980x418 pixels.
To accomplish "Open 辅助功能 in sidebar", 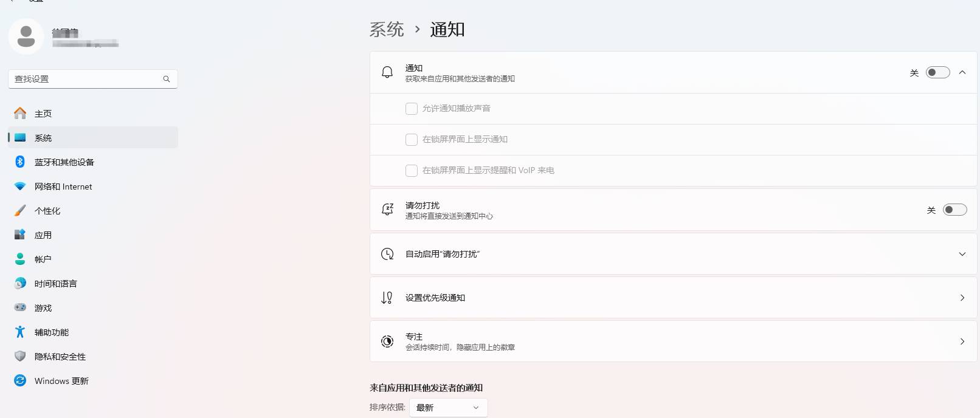I will click(x=93, y=332).
